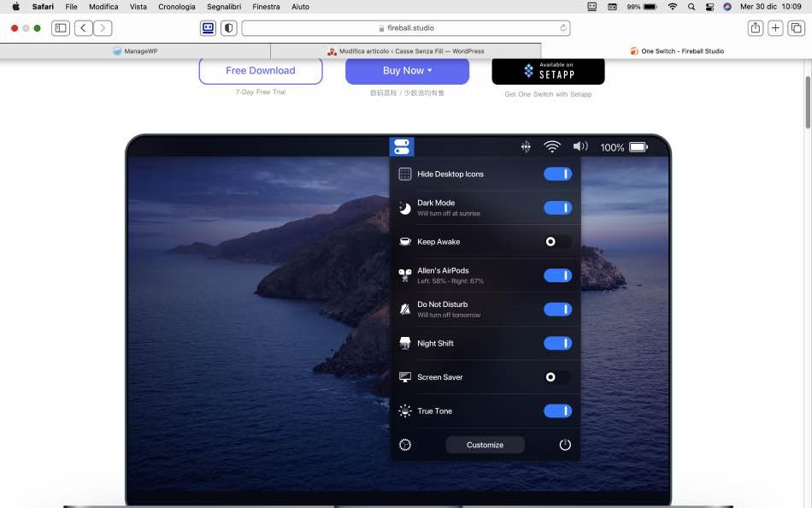Image resolution: width=812 pixels, height=508 pixels.
Task: Open the settings gear in One Switch panel
Action: pos(405,445)
